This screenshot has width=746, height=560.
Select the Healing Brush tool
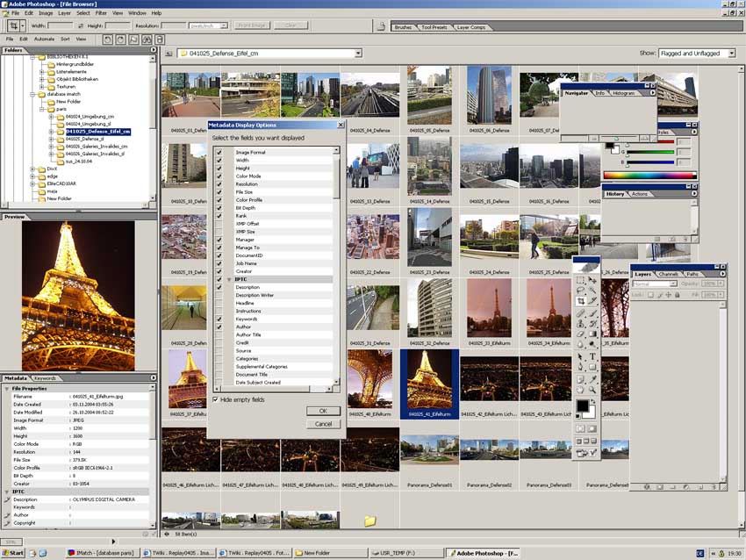click(580, 313)
